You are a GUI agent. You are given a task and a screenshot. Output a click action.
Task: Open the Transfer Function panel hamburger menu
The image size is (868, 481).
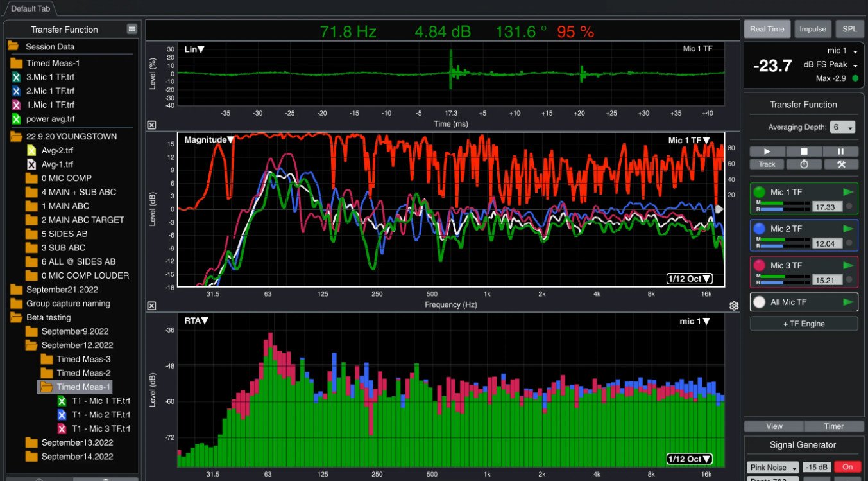click(132, 29)
